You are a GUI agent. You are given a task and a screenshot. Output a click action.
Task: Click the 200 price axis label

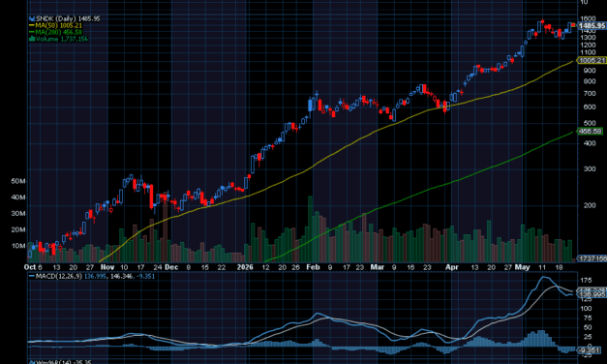[590, 205]
